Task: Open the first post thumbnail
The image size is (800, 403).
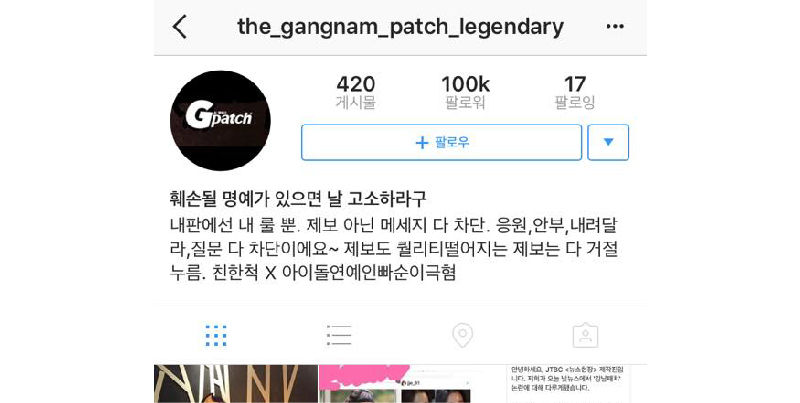Action: click(x=236, y=384)
